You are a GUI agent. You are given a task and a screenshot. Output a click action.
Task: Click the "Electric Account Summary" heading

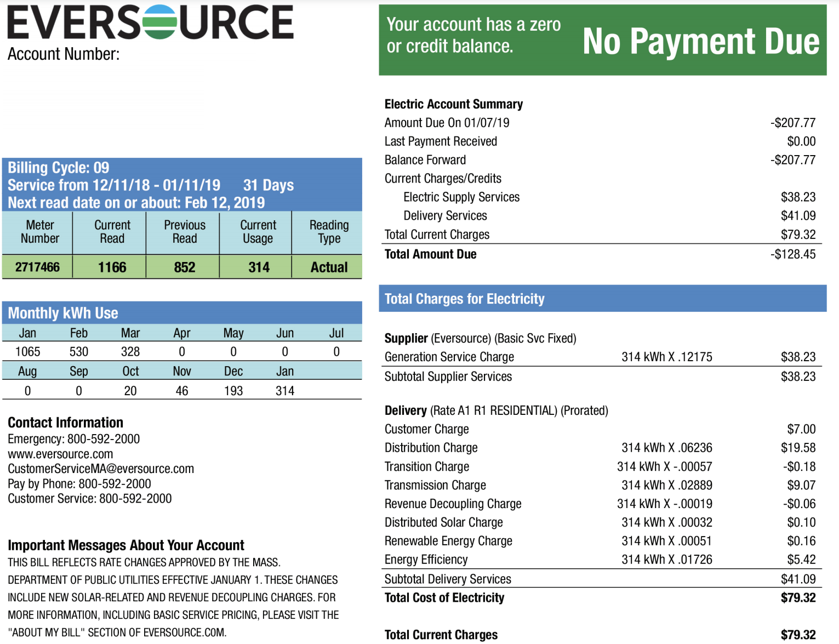[x=454, y=104]
